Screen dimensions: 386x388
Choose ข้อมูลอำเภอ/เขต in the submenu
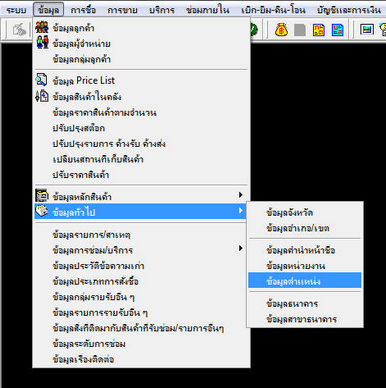point(305,228)
